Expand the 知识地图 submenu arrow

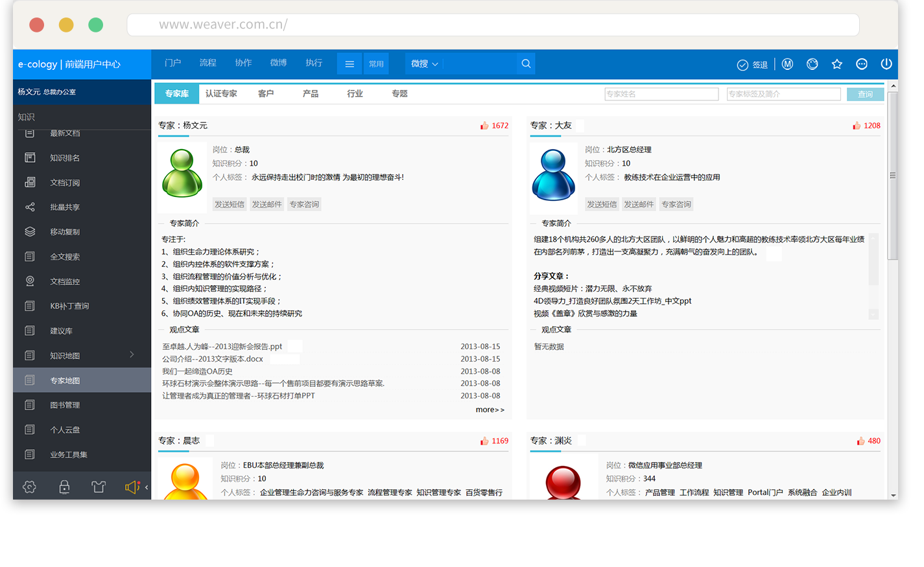pyautogui.click(x=132, y=354)
